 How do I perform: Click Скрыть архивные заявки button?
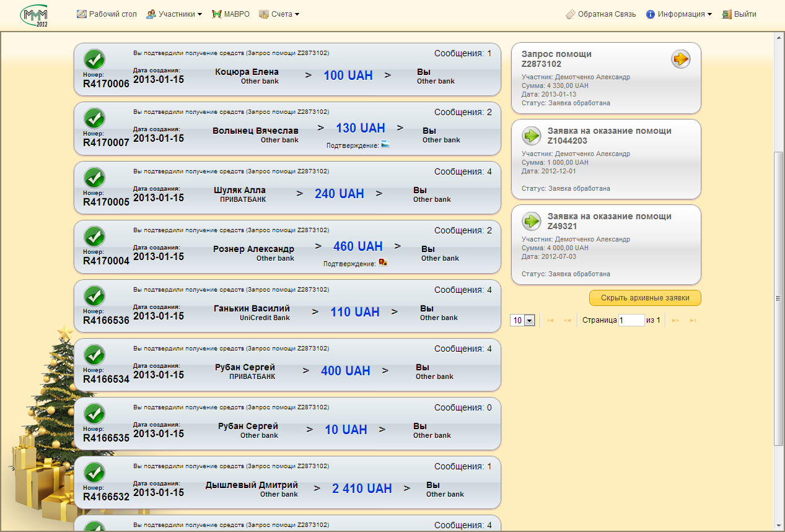coord(645,298)
